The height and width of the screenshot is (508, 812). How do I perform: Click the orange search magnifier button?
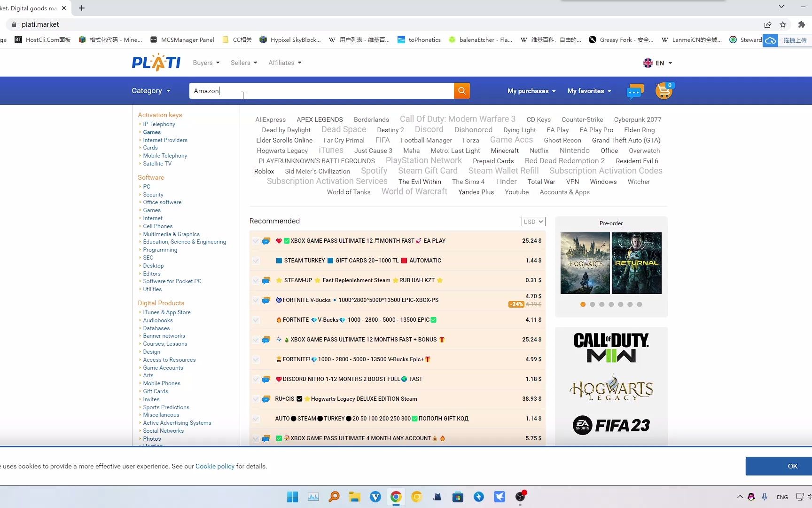(x=461, y=91)
